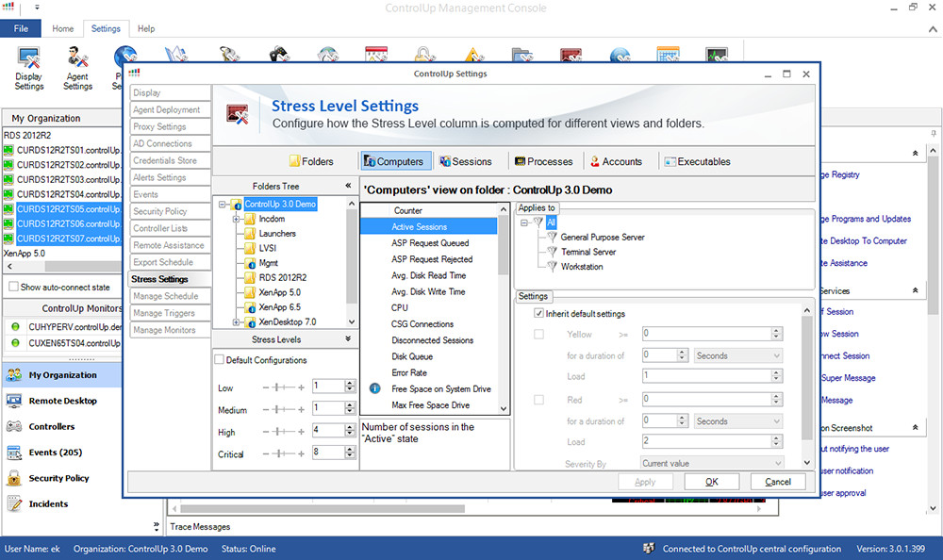Expand the XenDesktop 7.0 folder node
The width and height of the screenshot is (943, 560).
tap(237, 321)
